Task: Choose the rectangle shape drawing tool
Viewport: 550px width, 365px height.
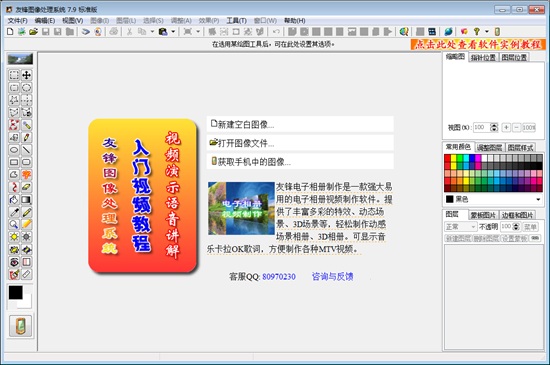Action: [x=14, y=162]
